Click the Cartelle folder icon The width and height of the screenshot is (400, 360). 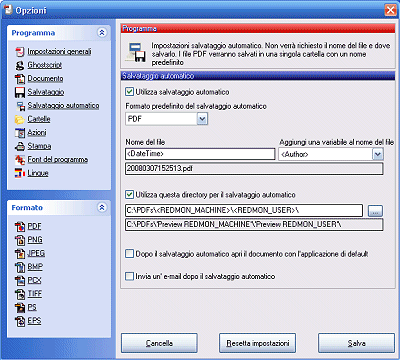pyautogui.click(x=20, y=119)
